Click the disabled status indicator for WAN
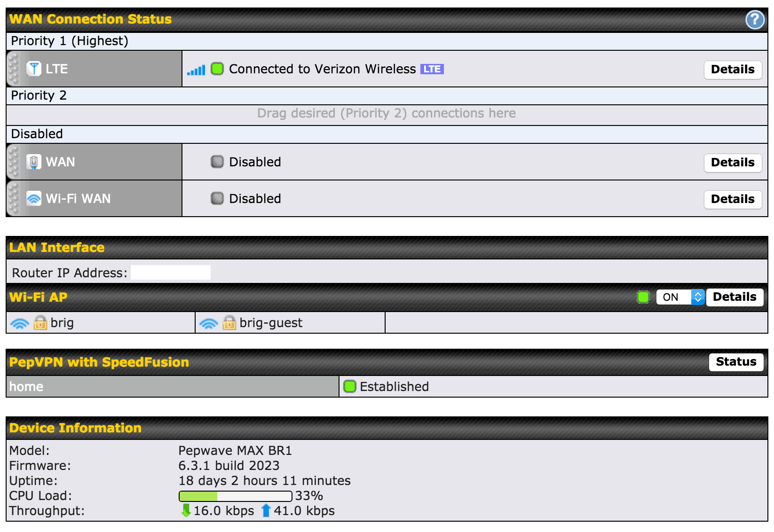The image size is (774, 532). pos(217,161)
